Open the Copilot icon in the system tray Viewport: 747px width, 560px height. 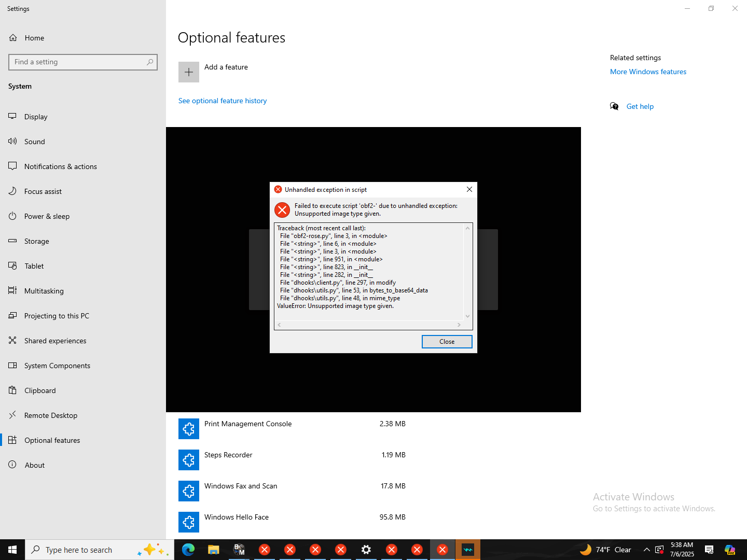point(730,550)
